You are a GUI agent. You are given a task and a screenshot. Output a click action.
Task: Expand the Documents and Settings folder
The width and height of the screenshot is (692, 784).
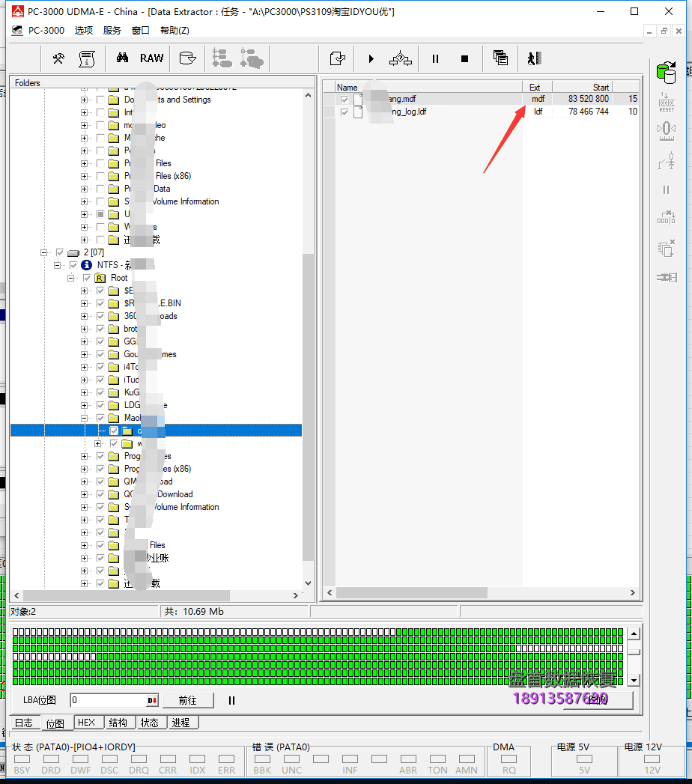point(84,100)
